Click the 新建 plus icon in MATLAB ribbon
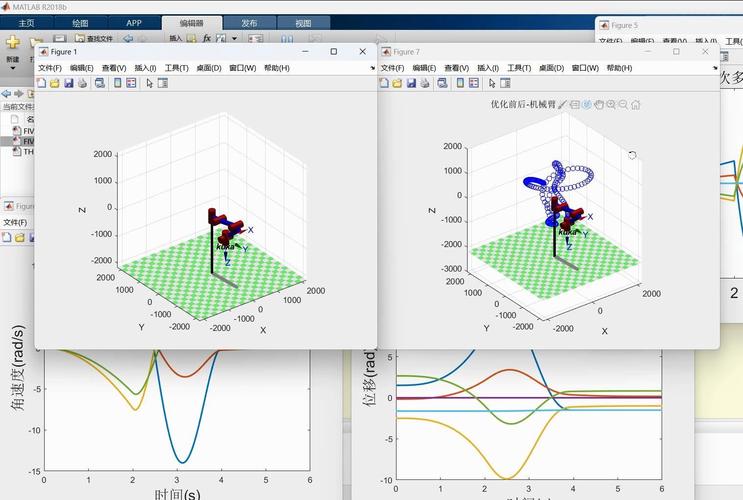743x500 pixels. [13, 42]
